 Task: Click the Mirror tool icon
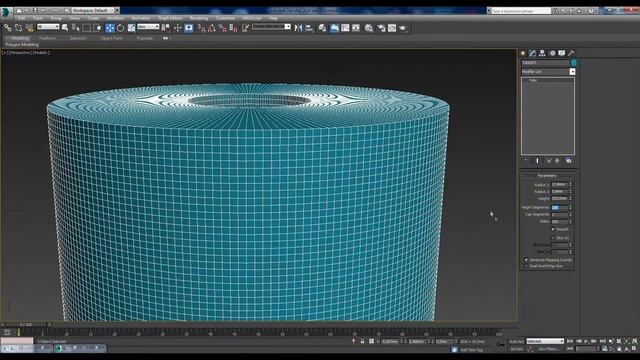298,28
